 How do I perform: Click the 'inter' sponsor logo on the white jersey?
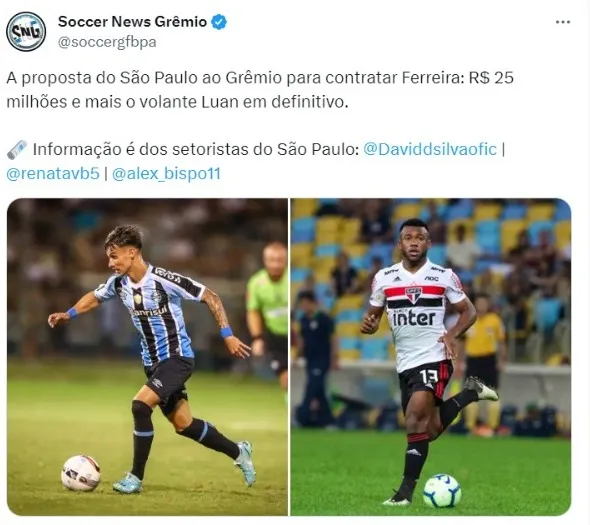413,318
